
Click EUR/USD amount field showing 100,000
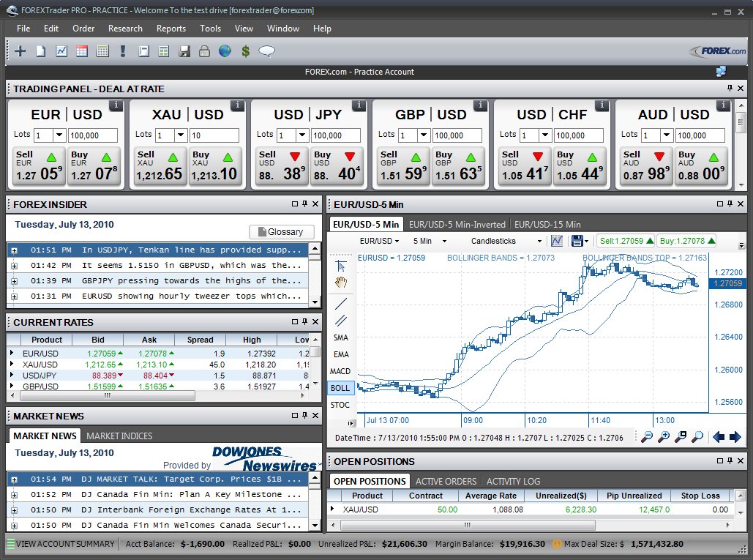(x=93, y=135)
